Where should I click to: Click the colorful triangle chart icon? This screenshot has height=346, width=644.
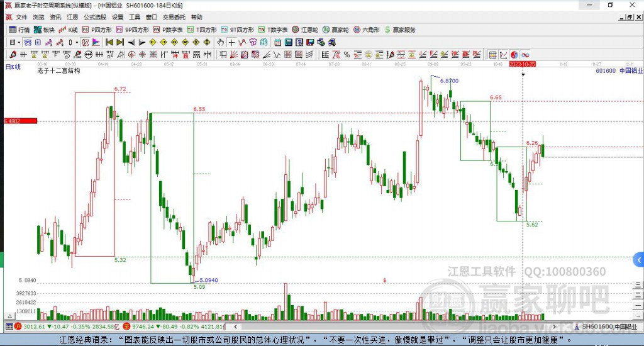pyautogui.click(x=96, y=42)
